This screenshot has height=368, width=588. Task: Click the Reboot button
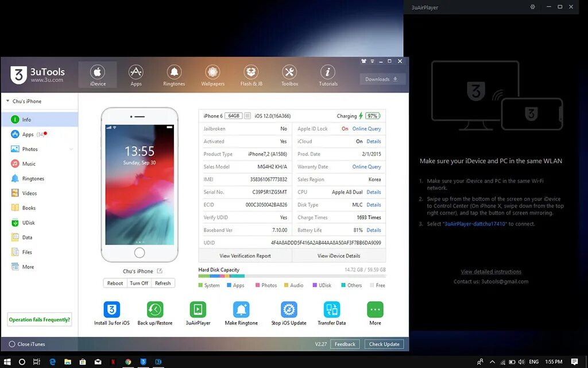pyautogui.click(x=115, y=283)
